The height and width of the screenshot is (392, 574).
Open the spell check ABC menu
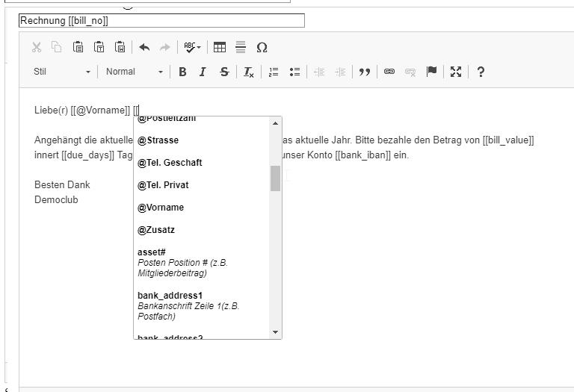[x=192, y=47]
